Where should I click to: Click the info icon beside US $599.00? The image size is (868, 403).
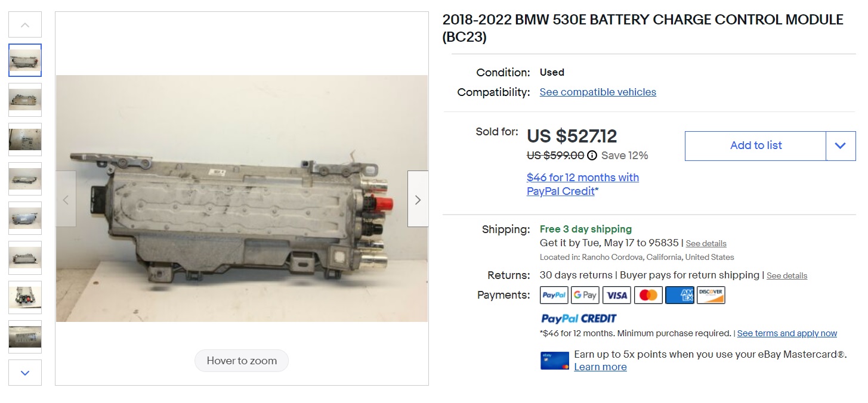pyautogui.click(x=592, y=156)
